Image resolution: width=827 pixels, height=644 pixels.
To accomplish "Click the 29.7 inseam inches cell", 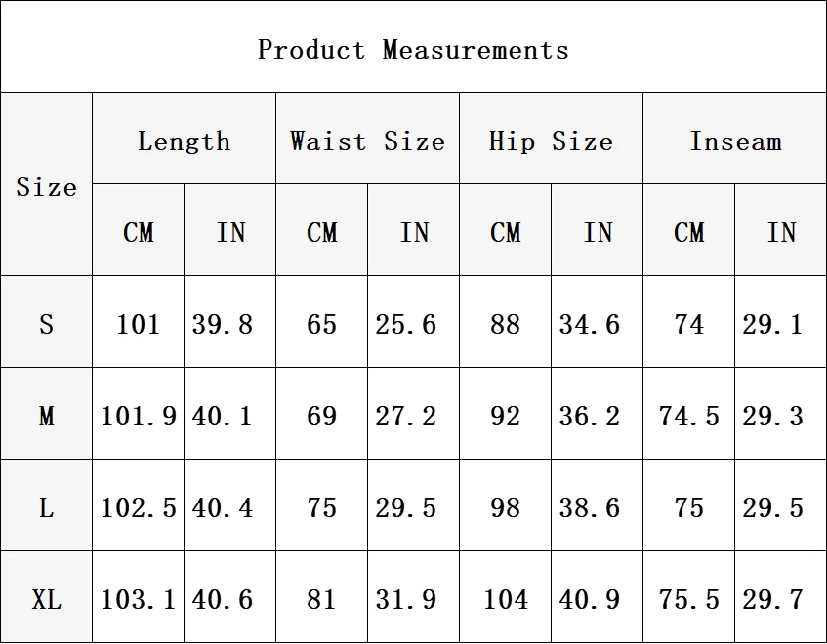I will [773, 599].
